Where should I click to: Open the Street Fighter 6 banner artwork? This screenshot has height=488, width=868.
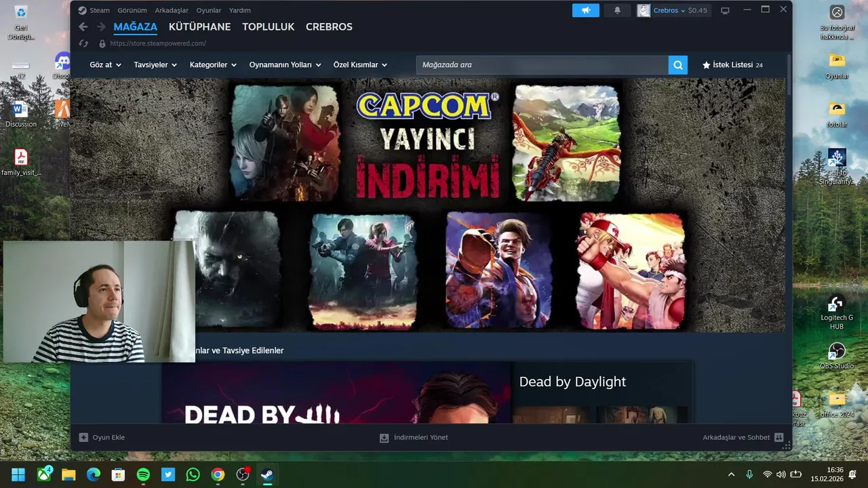[x=498, y=270]
